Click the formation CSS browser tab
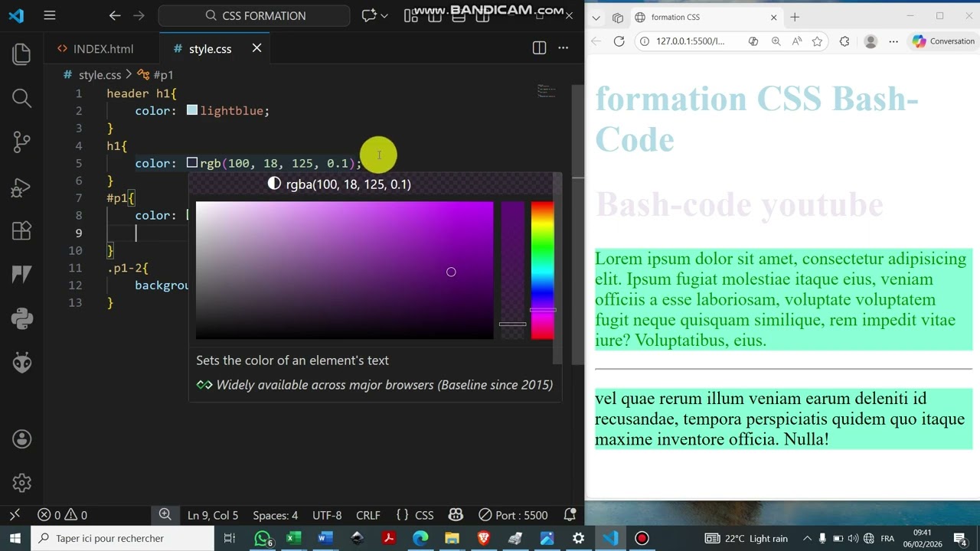The width and height of the screenshot is (980, 551). 705,17
